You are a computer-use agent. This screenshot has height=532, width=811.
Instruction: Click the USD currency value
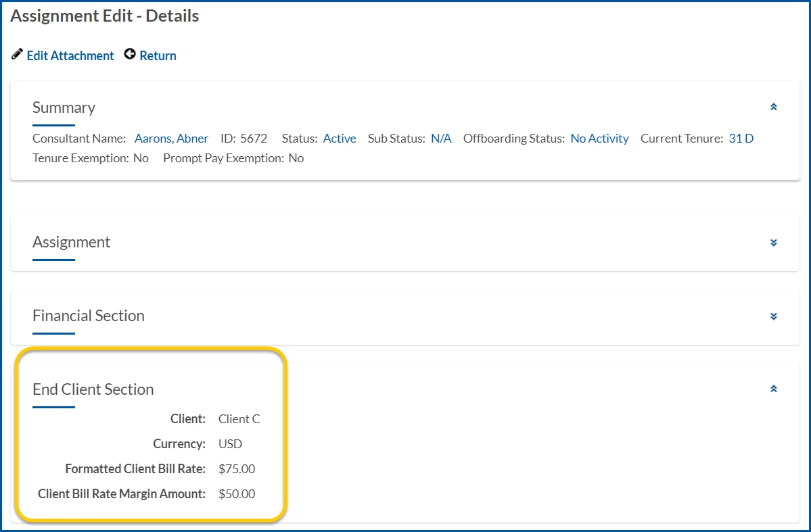point(230,443)
